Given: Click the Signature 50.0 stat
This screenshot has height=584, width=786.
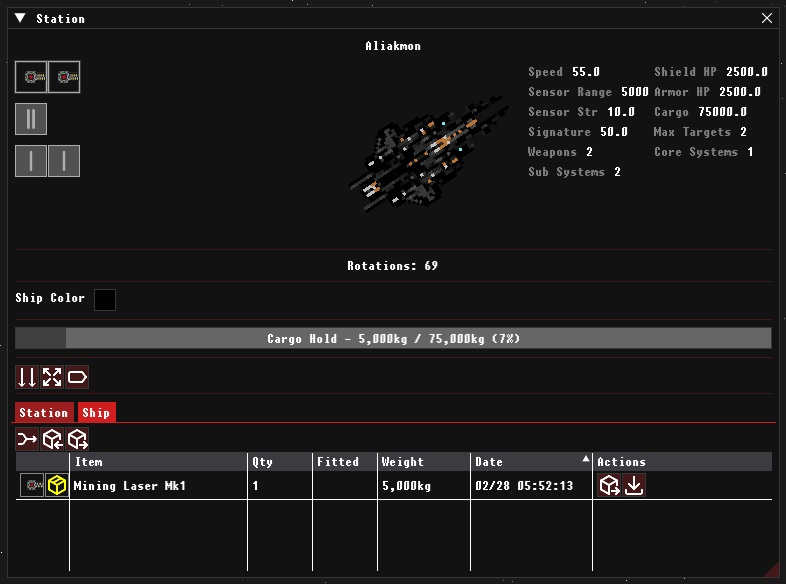Looking at the screenshot, I should 578,132.
